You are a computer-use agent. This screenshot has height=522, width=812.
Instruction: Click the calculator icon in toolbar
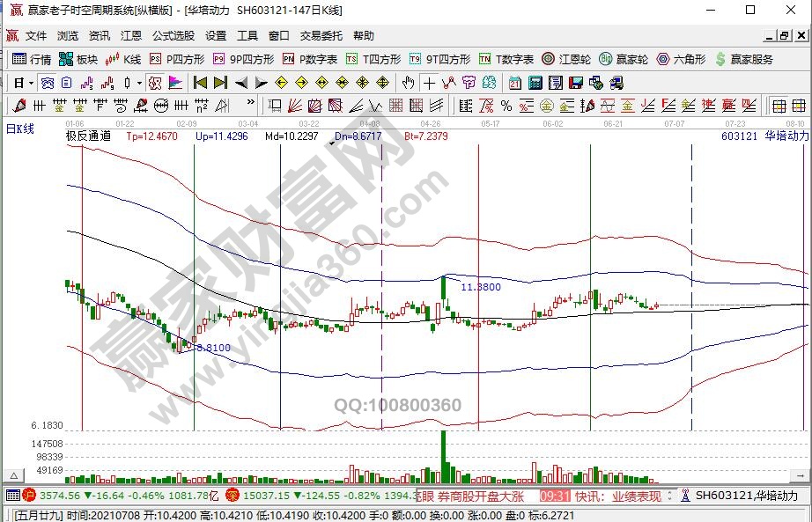tap(535, 83)
